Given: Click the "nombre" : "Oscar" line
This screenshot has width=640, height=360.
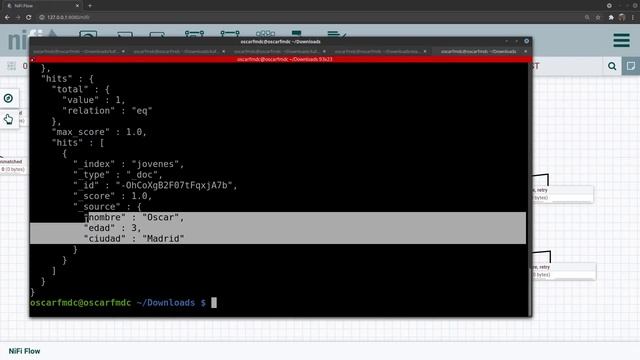Looking at the screenshot, I should 134,218.
